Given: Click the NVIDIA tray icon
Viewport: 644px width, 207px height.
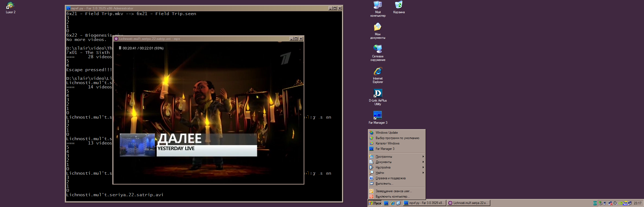Looking at the screenshot, I should click(620, 203).
